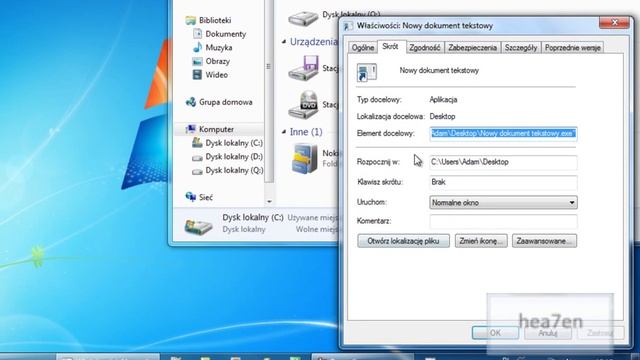Click the Sieć network icon
The height and width of the screenshot is (360, 640).
point(191,197)
